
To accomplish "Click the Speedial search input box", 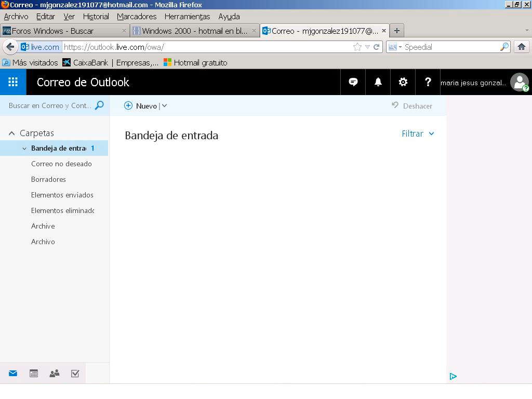I will point(451,47).
